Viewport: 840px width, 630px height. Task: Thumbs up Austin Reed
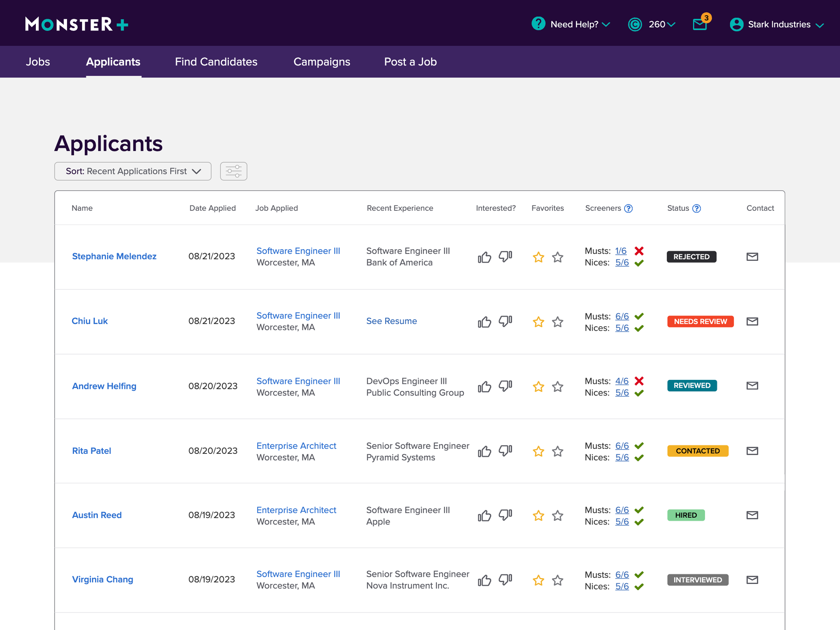[484, 515]
